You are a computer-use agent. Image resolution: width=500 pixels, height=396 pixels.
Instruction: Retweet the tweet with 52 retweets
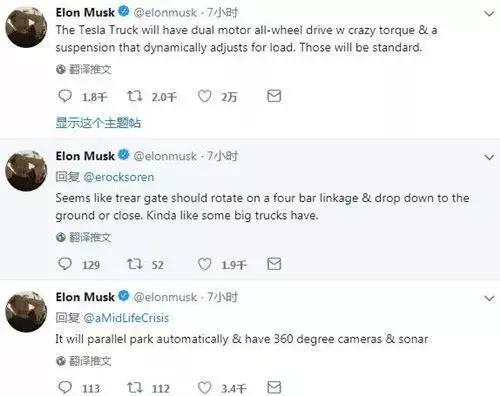click(135, 264)
